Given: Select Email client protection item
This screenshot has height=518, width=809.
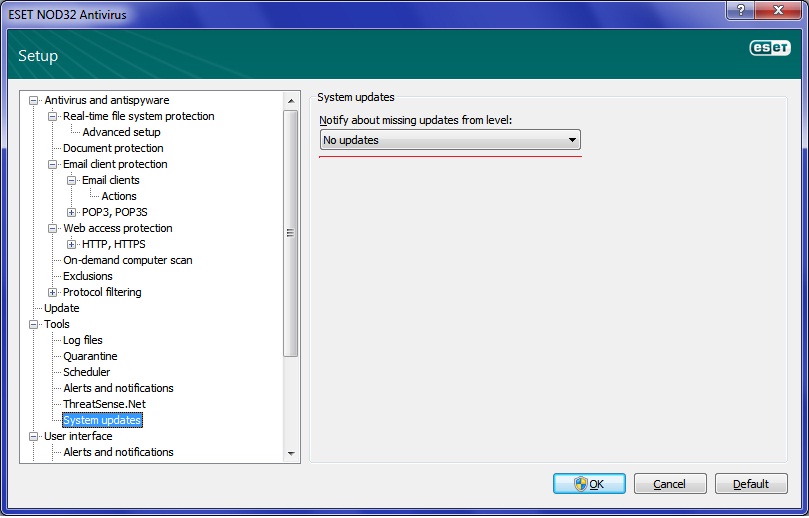Looking at the screenshot, I should coord(115,164).
